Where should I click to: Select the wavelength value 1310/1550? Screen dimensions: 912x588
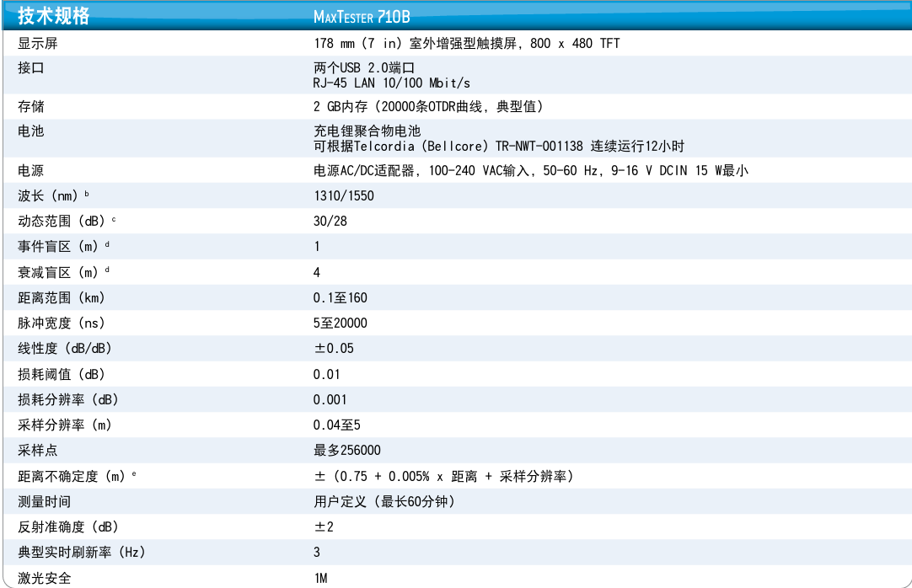pyautogui.click(x=343, y=195)
